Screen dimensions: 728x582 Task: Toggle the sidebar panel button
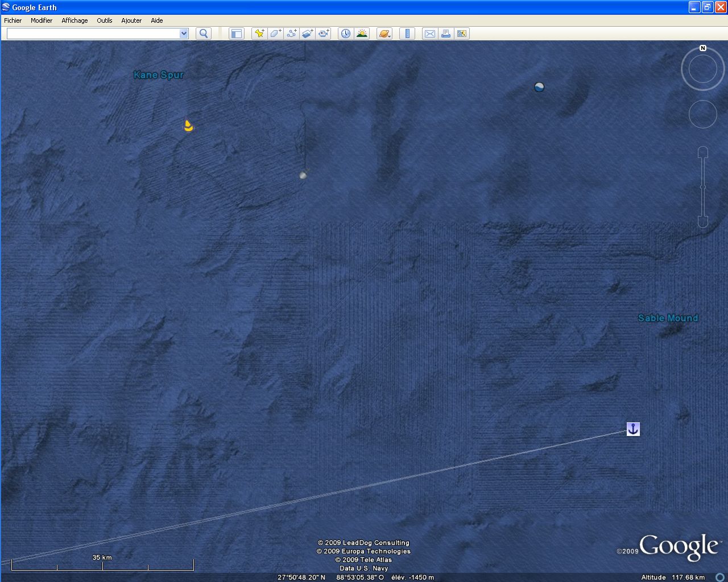pos(237,34)
